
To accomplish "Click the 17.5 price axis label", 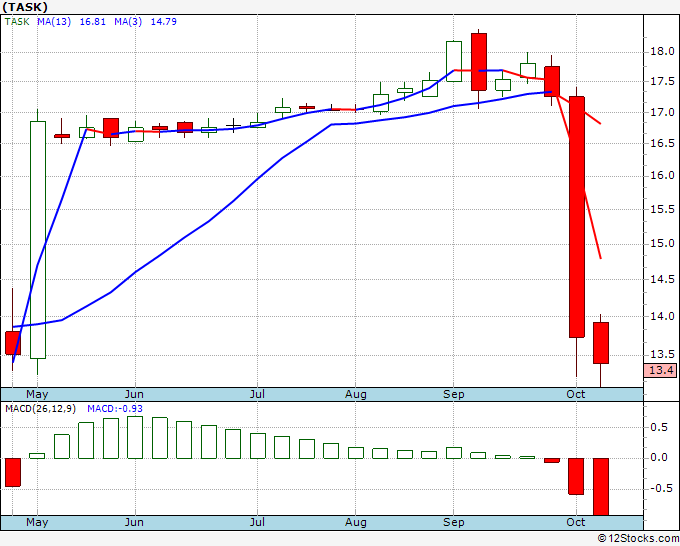I will pyautogui.click(x=662, y=82).
